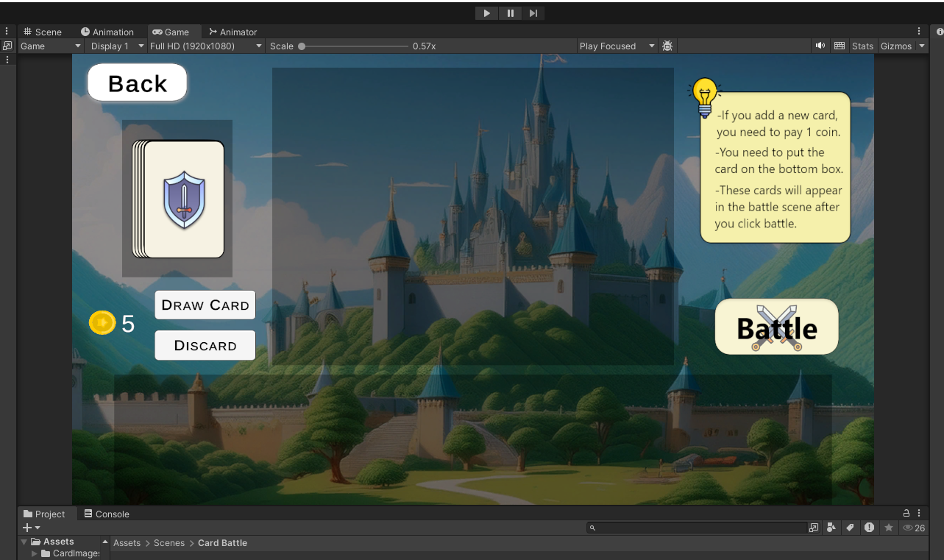Select the CardImages folder
The width and height of the screenshot is (944, 560).
pos(71,553)
